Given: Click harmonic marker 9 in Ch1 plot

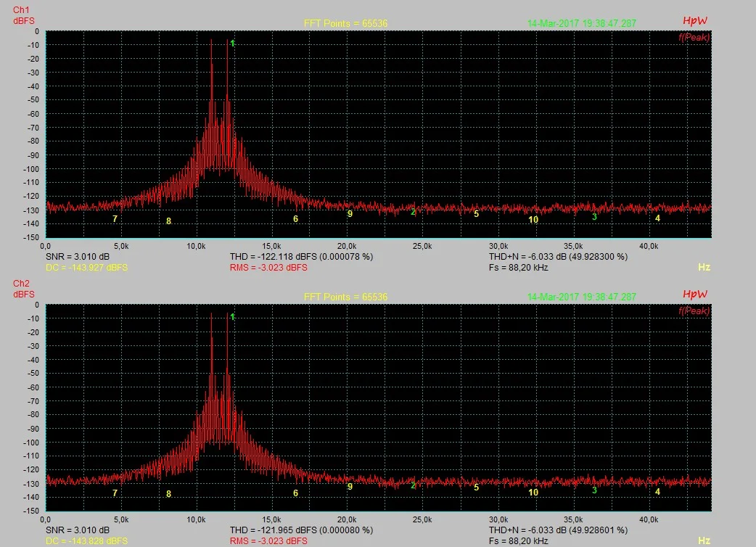Looking at the screenshot, I should click(350, 213).
